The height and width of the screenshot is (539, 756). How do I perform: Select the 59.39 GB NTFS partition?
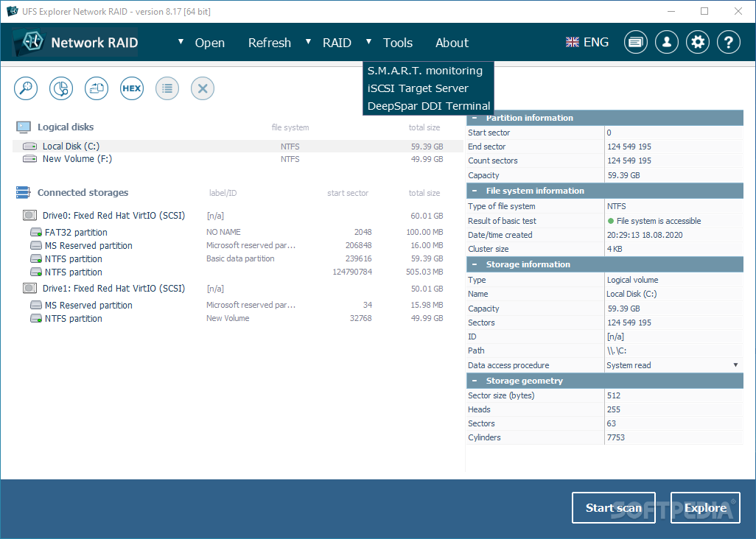238,258
